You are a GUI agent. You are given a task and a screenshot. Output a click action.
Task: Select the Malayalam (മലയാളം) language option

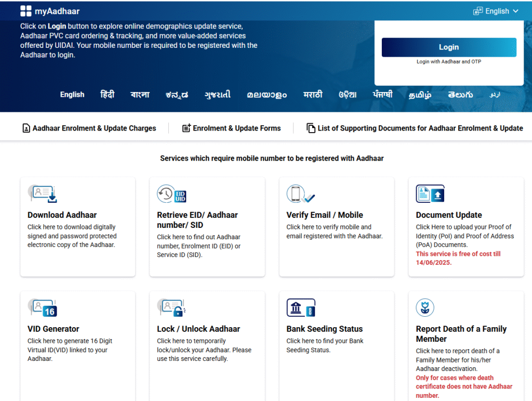pyautogui.click(x=267, y=95)
